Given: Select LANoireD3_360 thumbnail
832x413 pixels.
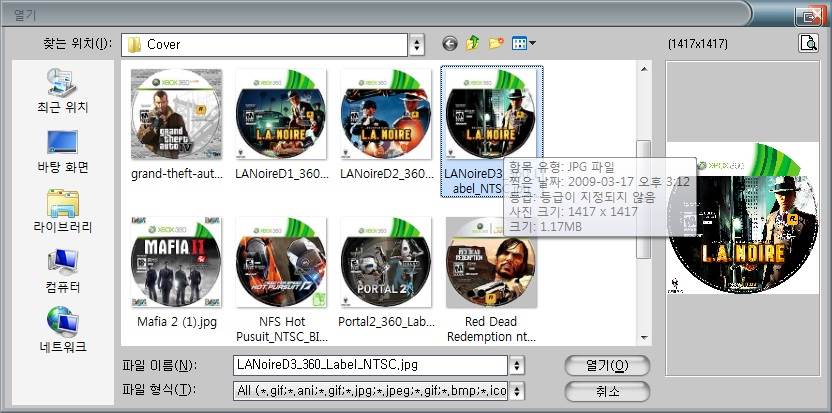Looking at the screenshot, I should pos(491,114).
